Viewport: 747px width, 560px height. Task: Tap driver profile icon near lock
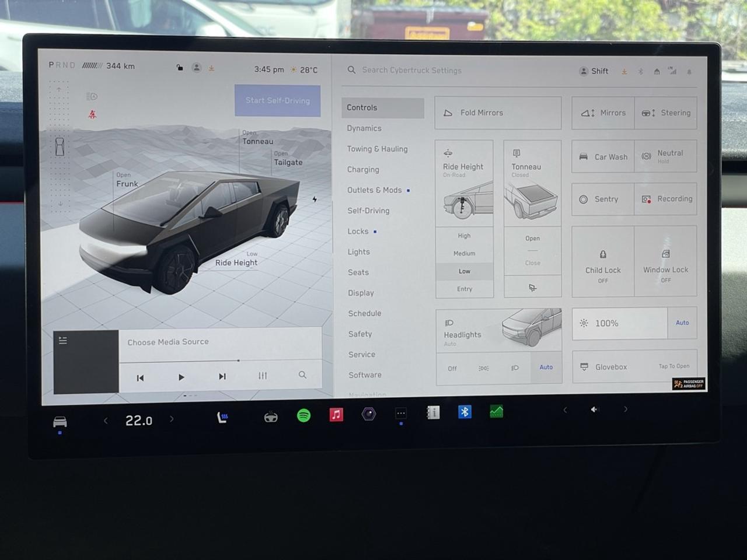(197, 68)
